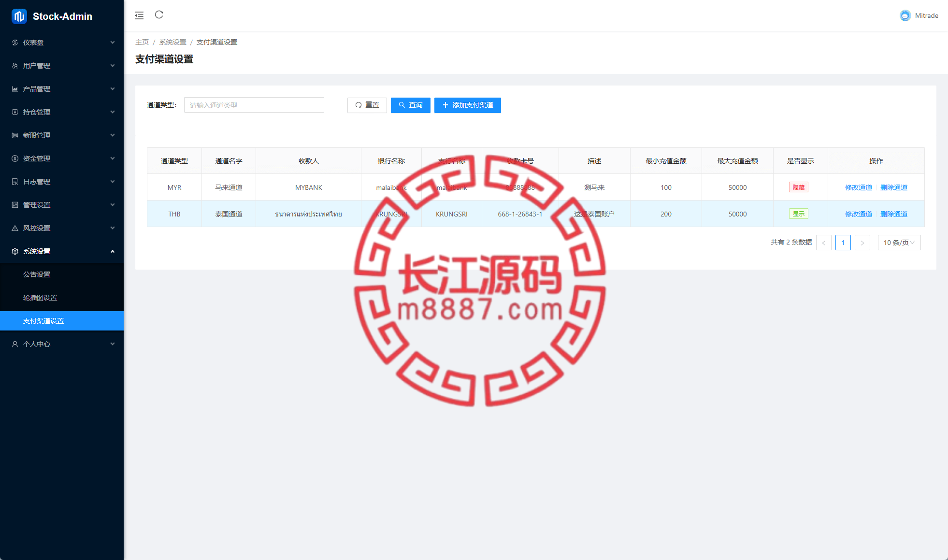Click the 重置 reset button

tap(367, 105)
